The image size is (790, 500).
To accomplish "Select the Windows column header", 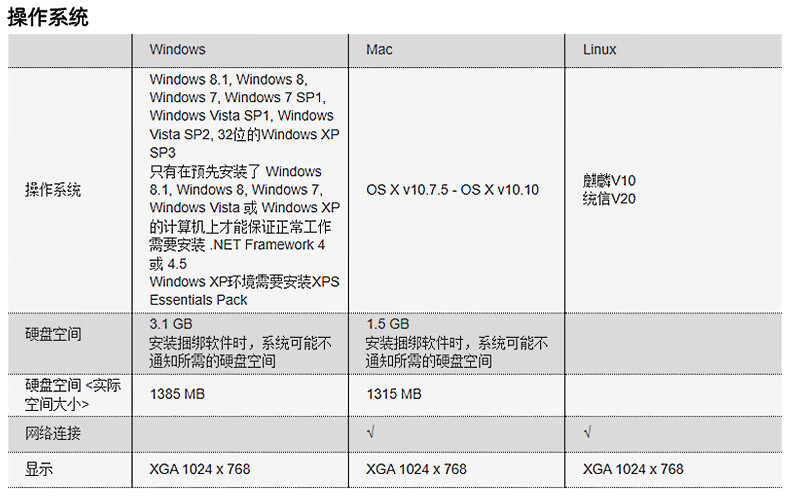I will tap(177, 49).
